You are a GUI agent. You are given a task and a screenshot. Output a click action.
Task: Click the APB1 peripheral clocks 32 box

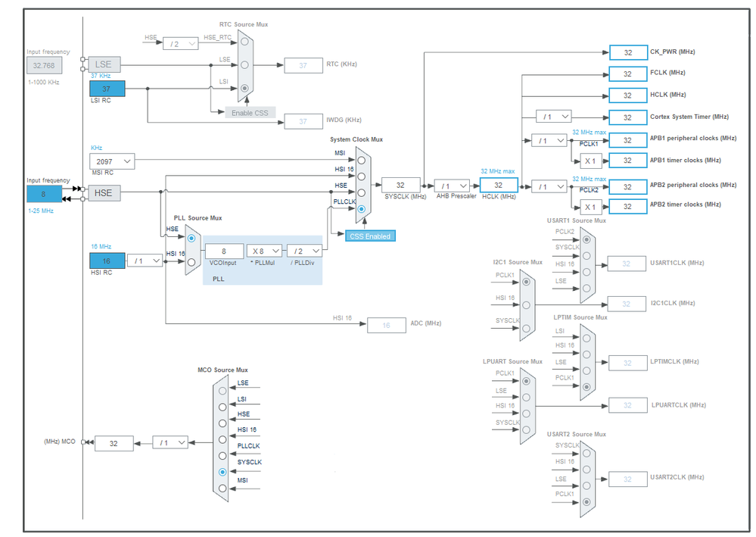click(x=628, y=140)
